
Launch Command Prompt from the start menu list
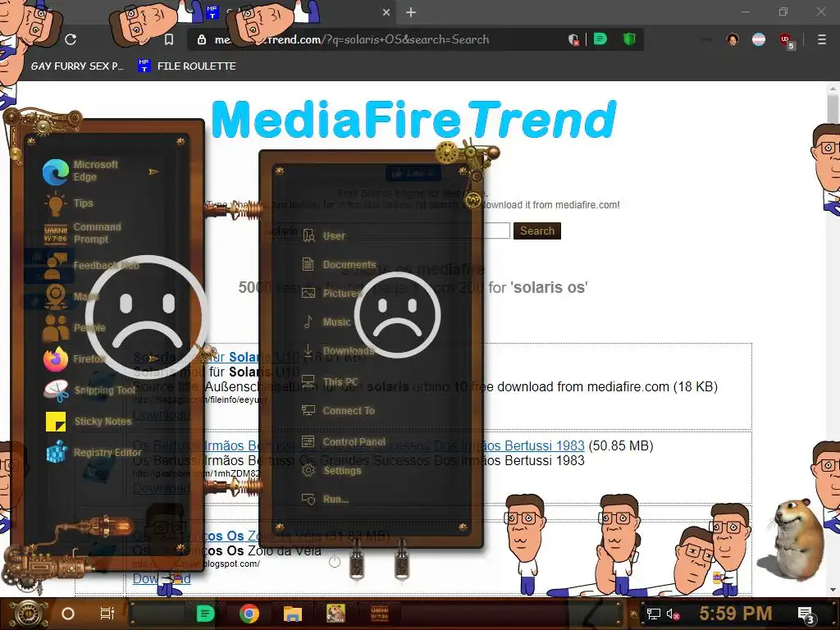pos(83,234)
